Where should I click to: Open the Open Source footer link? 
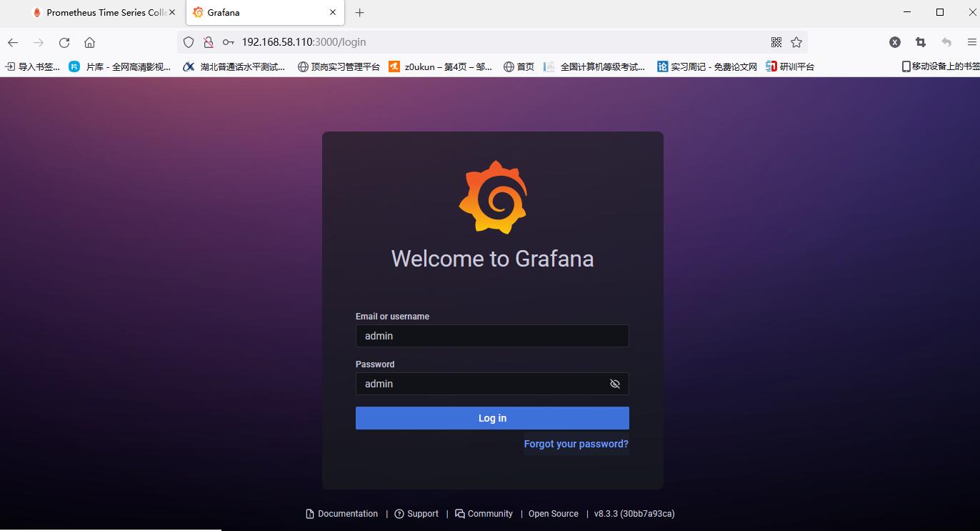[x=554, y=514]
